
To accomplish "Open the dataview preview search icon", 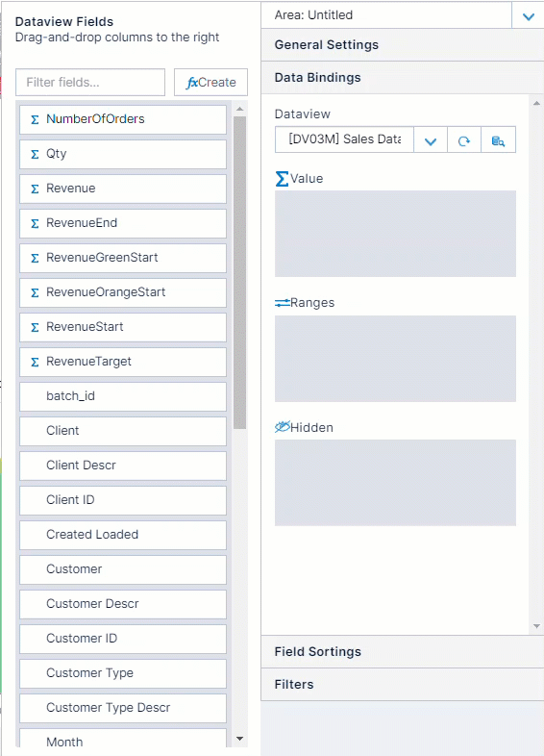I will click(498, 140).
